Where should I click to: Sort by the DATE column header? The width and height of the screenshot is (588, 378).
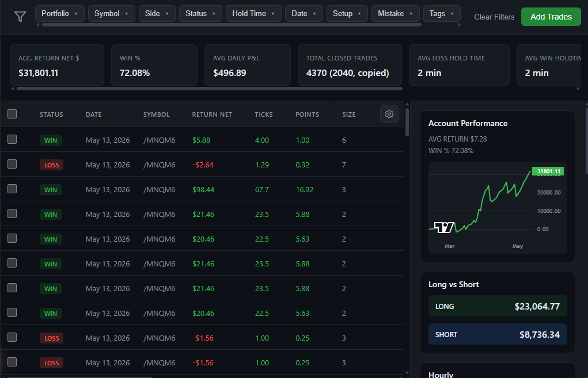pyautogui.click(x=93, y=114)
